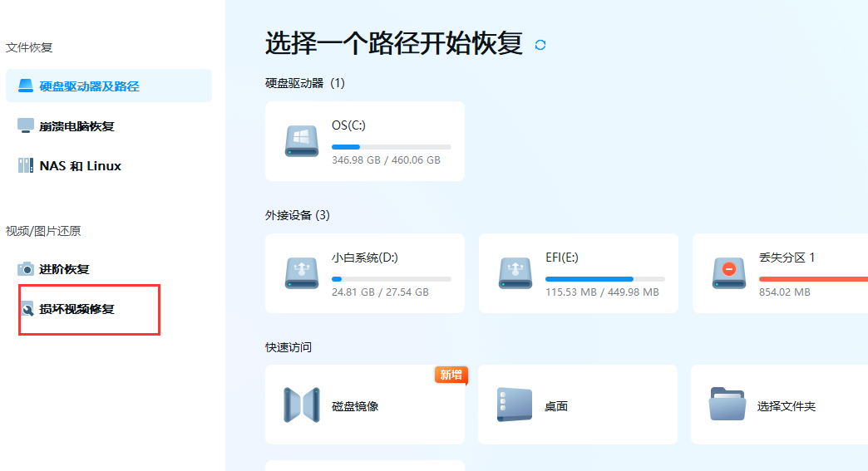Screen dimensions: 868x471
Task: Click the 小白系统(D:) usage bar
Action: tap(392, 279)
